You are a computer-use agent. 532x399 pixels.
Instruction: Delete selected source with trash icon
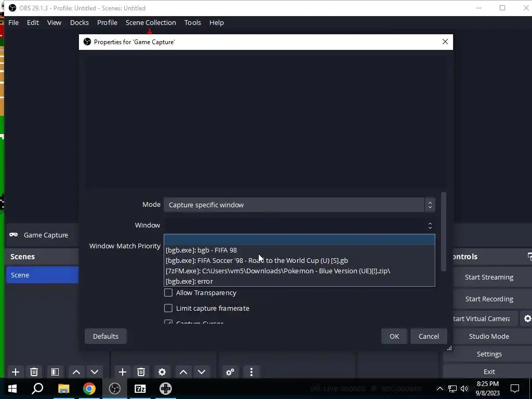pyautogui.click(x=141, y=372)
